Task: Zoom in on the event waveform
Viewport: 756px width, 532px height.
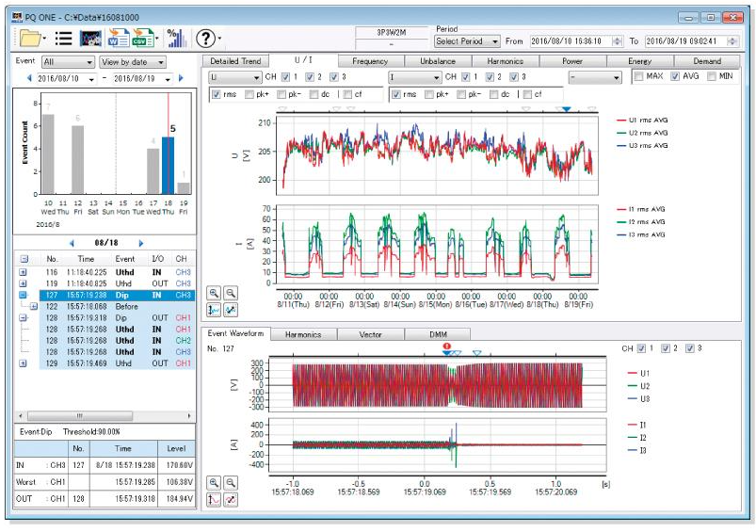Action: tap(214, 482)
